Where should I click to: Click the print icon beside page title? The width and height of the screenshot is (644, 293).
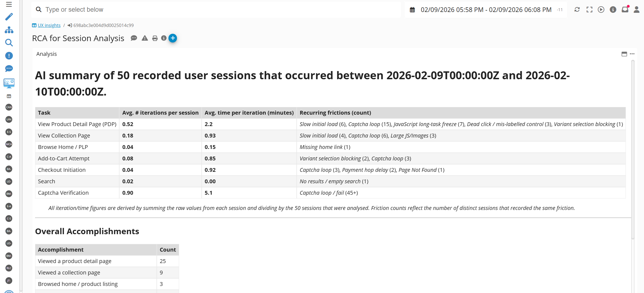point(155,38)
